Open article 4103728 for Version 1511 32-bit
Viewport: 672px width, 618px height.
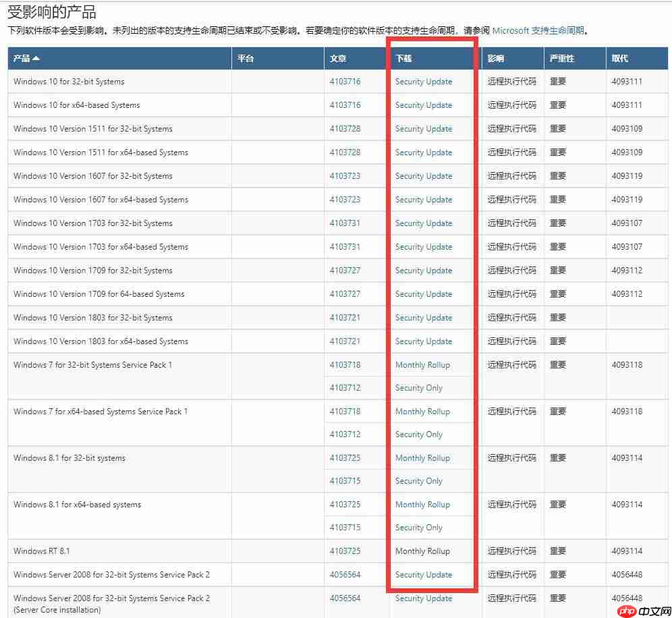pos(345,129)
